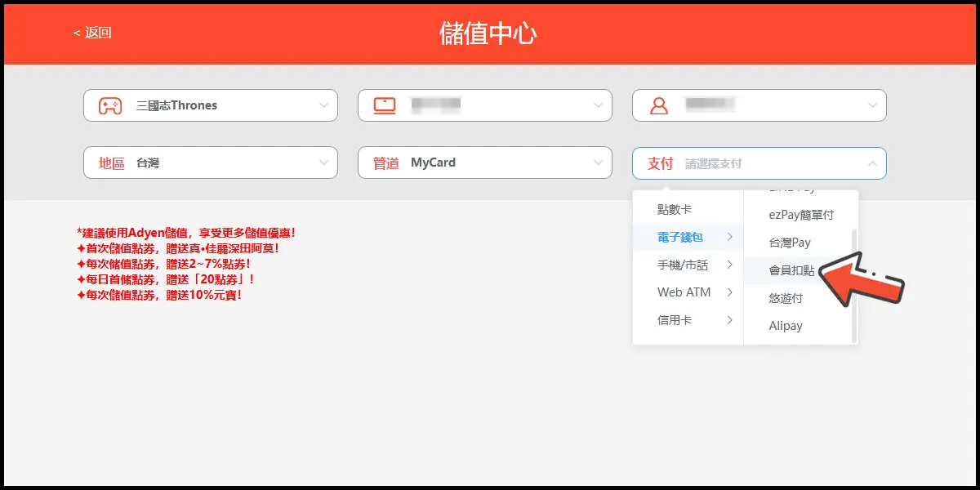
Task: Expand the 三國志Thrones game dropdown
Action: click(x=323, y=105)
